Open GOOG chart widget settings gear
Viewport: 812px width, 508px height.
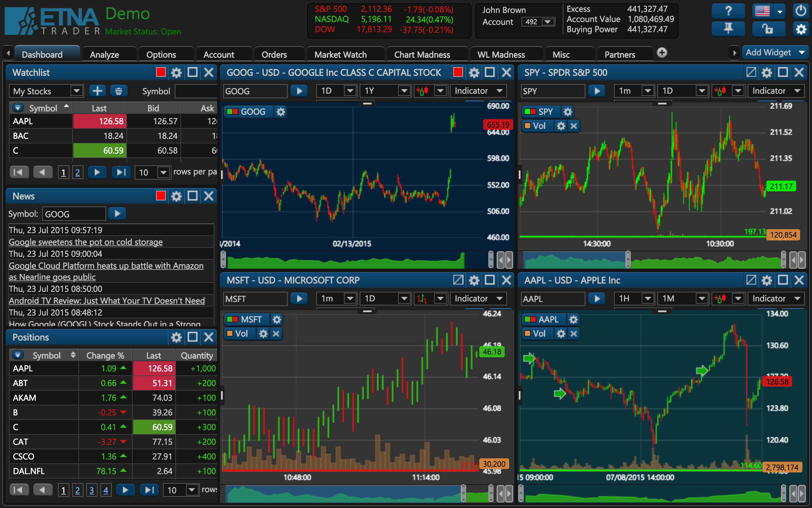[x=474, y=73]
